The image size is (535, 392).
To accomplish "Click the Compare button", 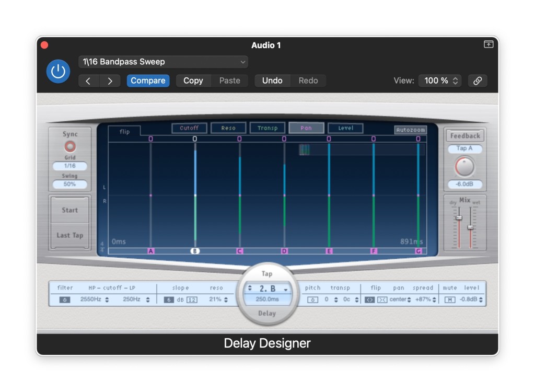I will pyautogui.click(x=148, y=80).
